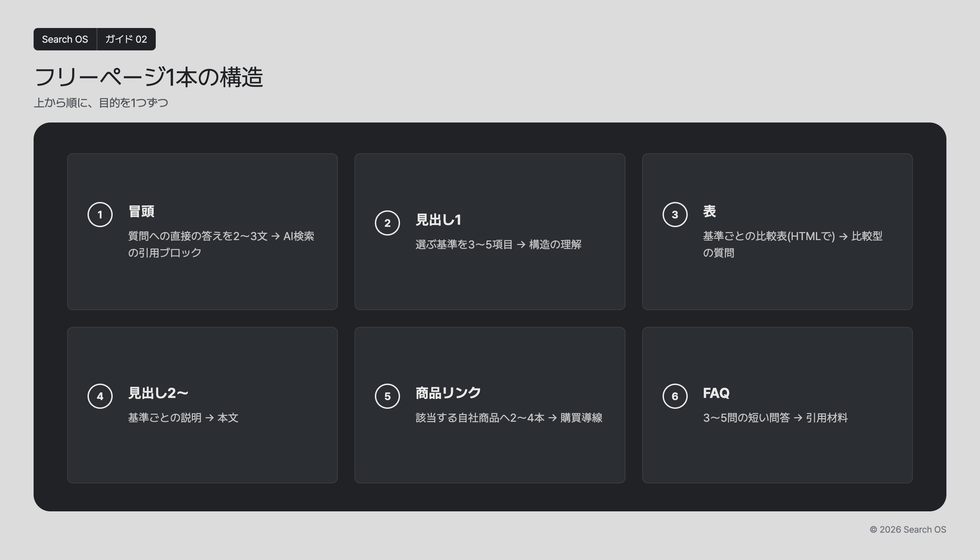
Task: Click the title フリーページ1本の構造
Action: point(148,77)
